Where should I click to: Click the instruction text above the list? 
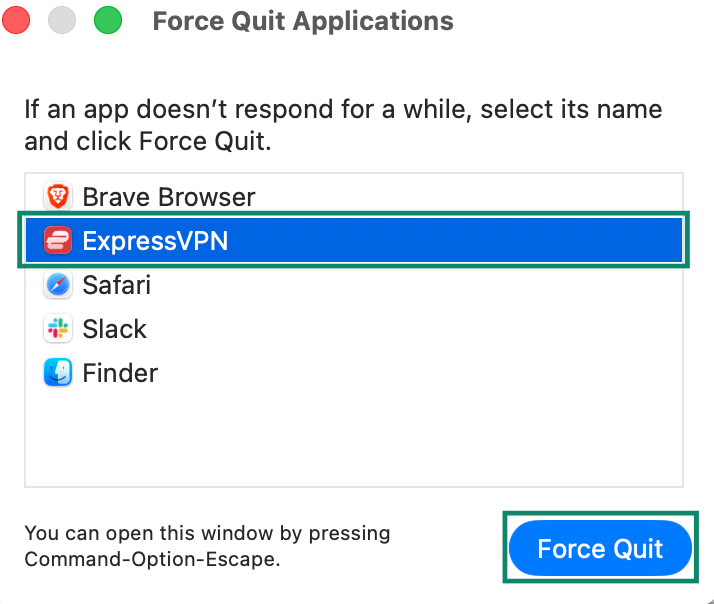click(x=343, y=125)
